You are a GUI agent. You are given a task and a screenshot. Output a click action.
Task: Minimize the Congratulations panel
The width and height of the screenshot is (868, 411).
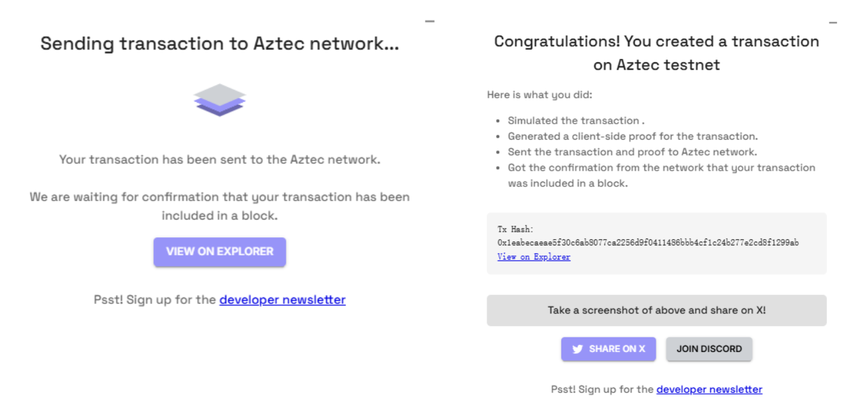point(833,23)
